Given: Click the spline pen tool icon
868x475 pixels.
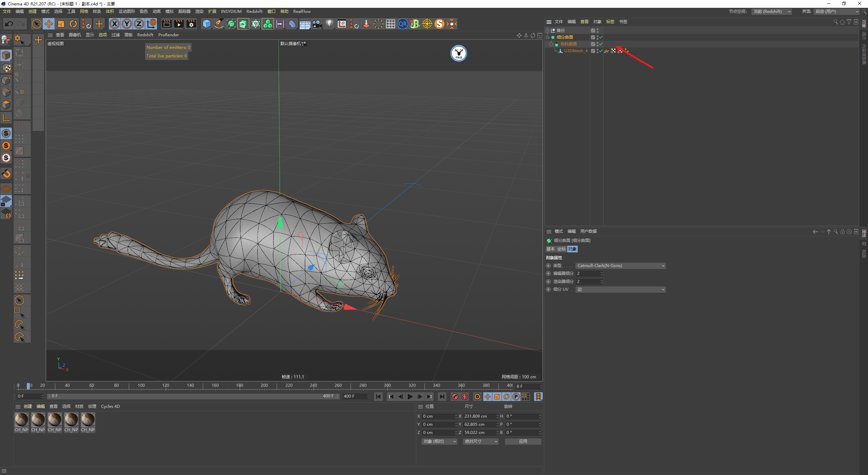Looking at the screenshot, I should click(219, 24).
